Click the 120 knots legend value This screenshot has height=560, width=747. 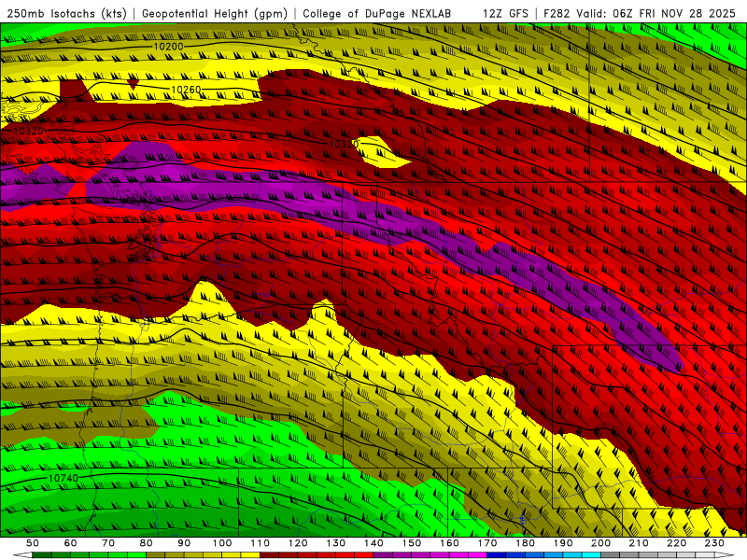298,543
